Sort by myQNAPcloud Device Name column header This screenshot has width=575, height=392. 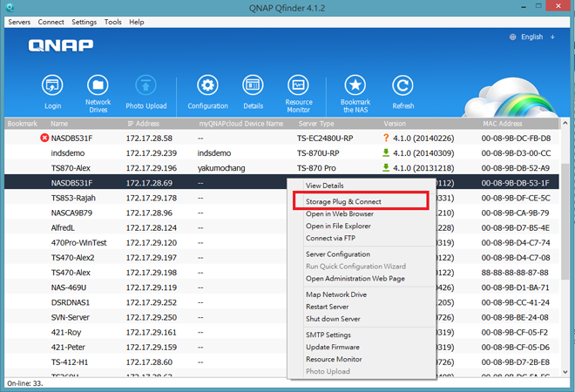pyautogui.click(x=241, y=124)
